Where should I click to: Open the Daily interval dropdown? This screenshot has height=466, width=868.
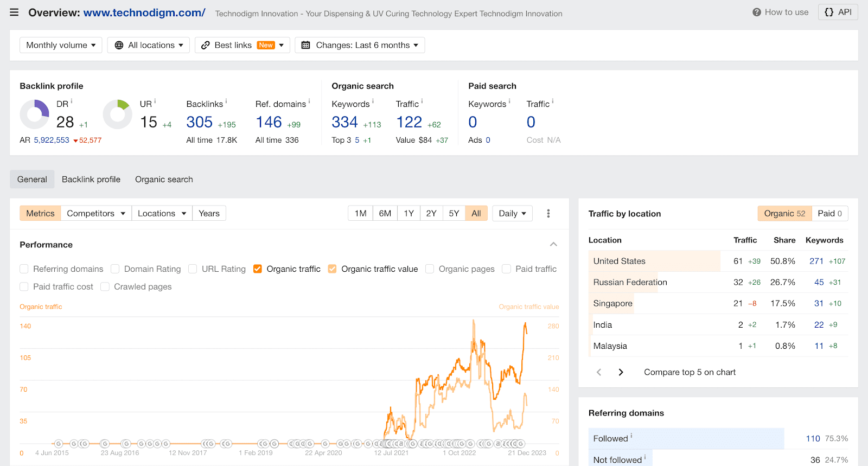tap(512, 213)
